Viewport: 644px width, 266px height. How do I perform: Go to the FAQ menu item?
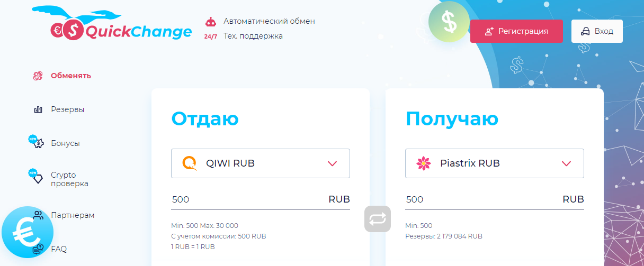coord(59,249)
